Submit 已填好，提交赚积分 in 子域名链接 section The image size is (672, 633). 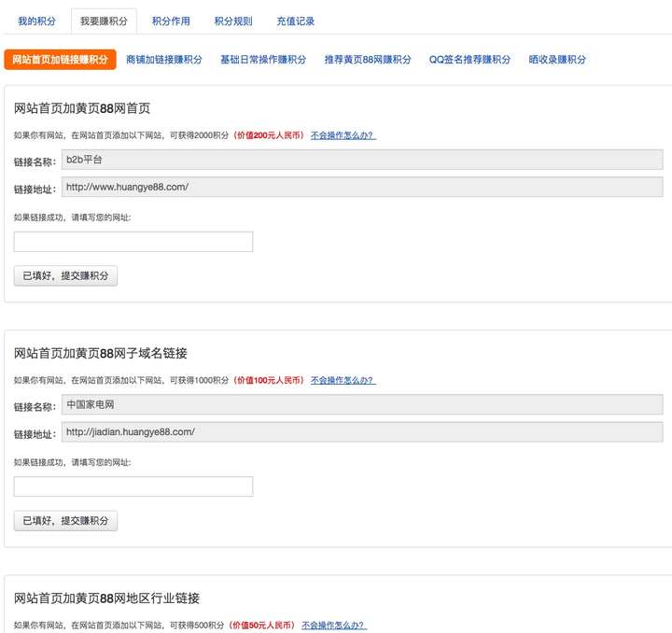point(65,521)
